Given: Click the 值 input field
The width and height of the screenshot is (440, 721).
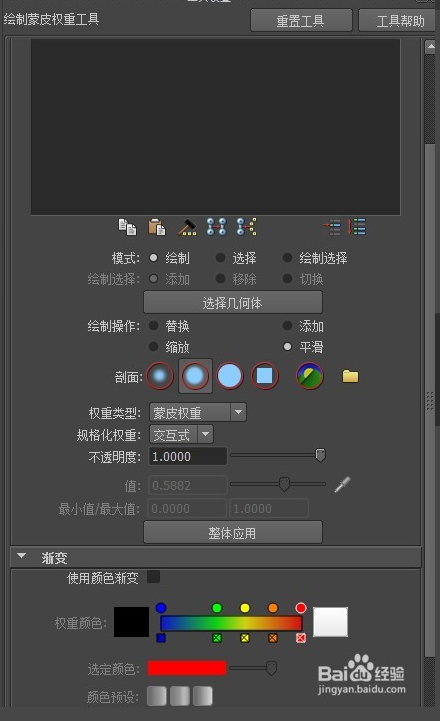Looking at the screenshot, I should pyautogui.click(x=188, y=485).
